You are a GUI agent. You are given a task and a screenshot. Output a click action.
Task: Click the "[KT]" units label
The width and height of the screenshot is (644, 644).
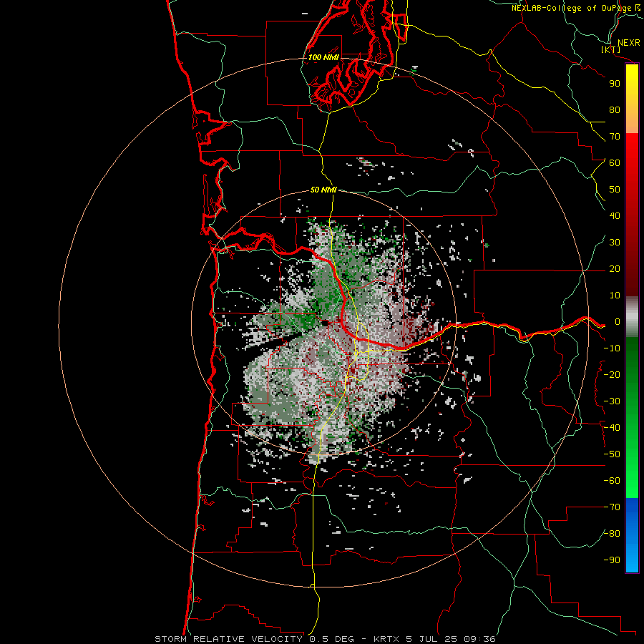tap(611, 49)
